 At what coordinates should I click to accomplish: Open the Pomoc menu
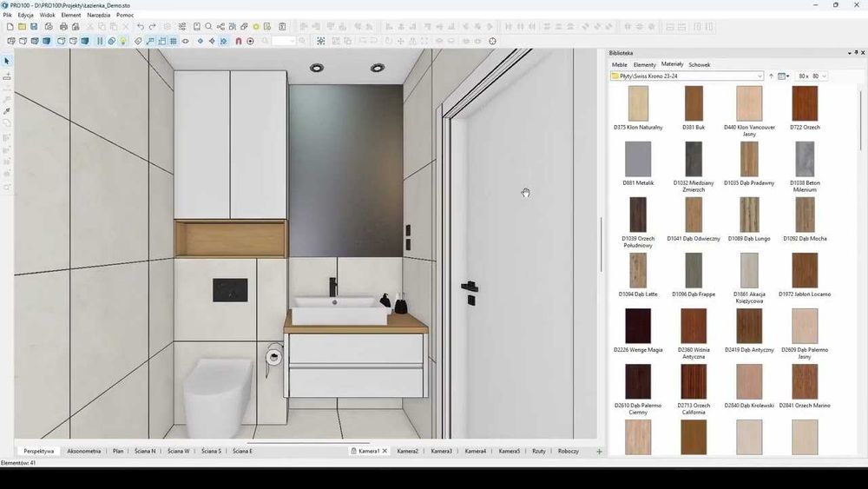point(124,15)
